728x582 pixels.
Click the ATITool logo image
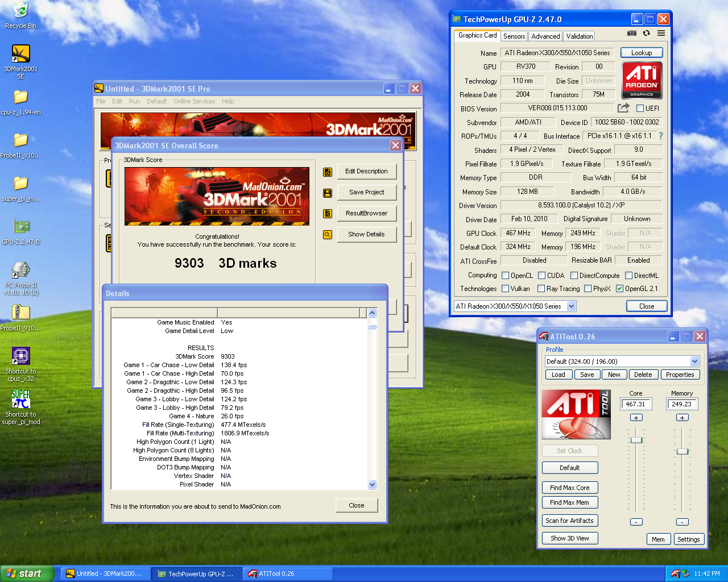coord(576,414)
